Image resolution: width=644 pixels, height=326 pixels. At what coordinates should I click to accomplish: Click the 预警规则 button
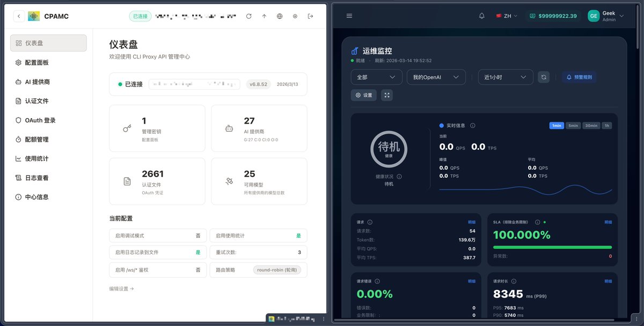(x=579, y=77)
